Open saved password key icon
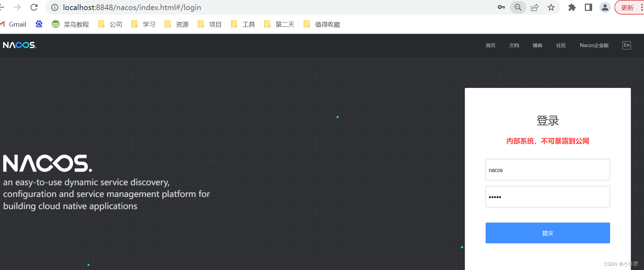This screenshot has width=644, height=270. click(x=501, y=7)
